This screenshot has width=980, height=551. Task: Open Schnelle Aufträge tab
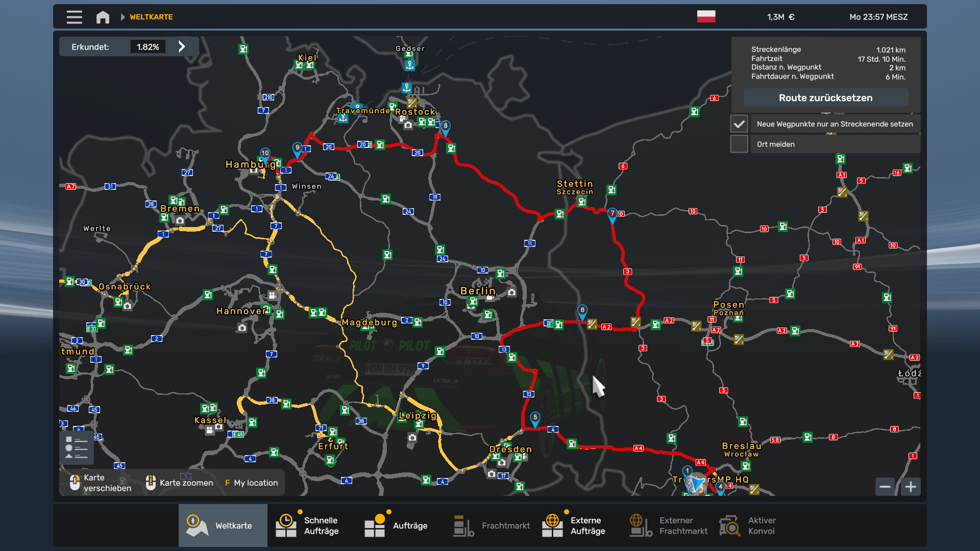[312, 525]
